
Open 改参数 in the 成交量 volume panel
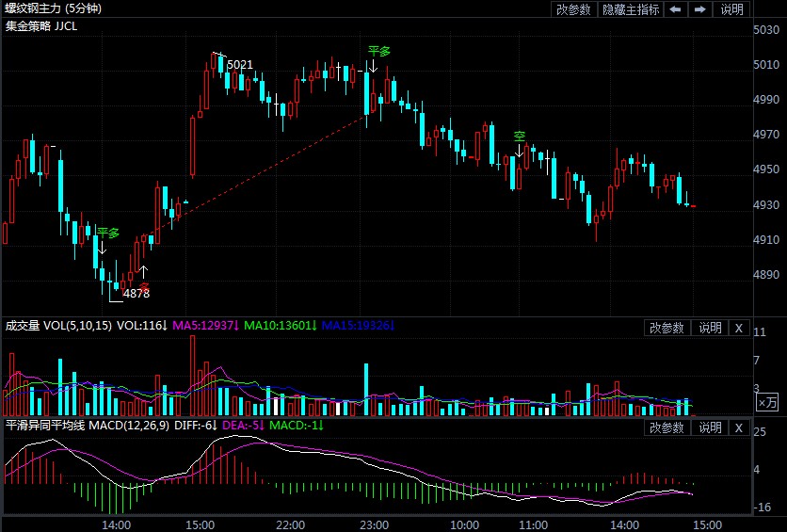[x=667, y=328]
